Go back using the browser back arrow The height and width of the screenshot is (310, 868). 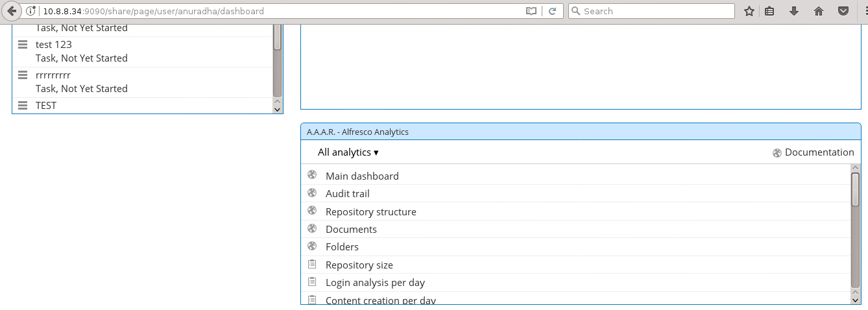(12, 11)
